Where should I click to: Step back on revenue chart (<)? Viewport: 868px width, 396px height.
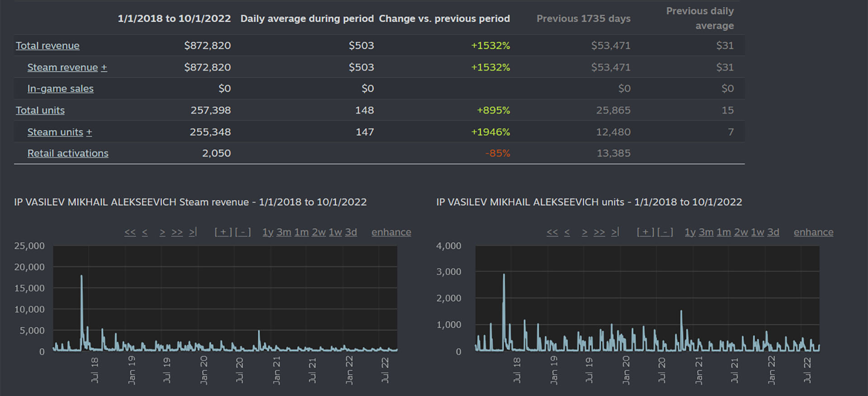click(145, 232)
